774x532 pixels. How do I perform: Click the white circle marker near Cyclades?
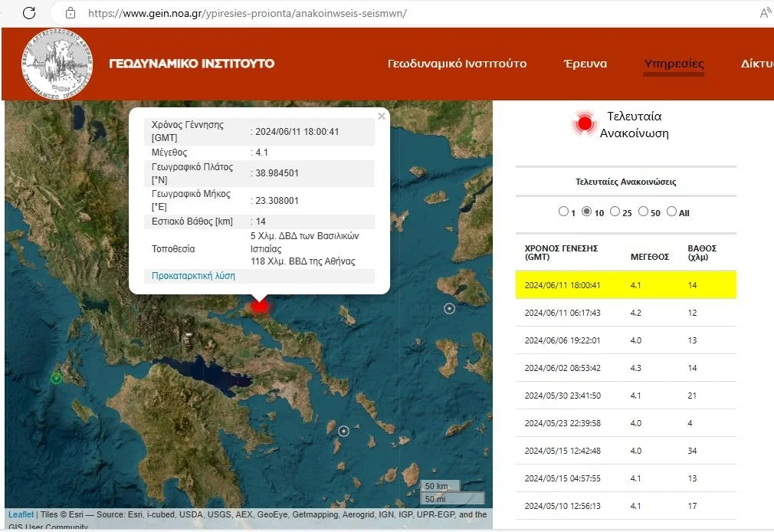[343, 432]
